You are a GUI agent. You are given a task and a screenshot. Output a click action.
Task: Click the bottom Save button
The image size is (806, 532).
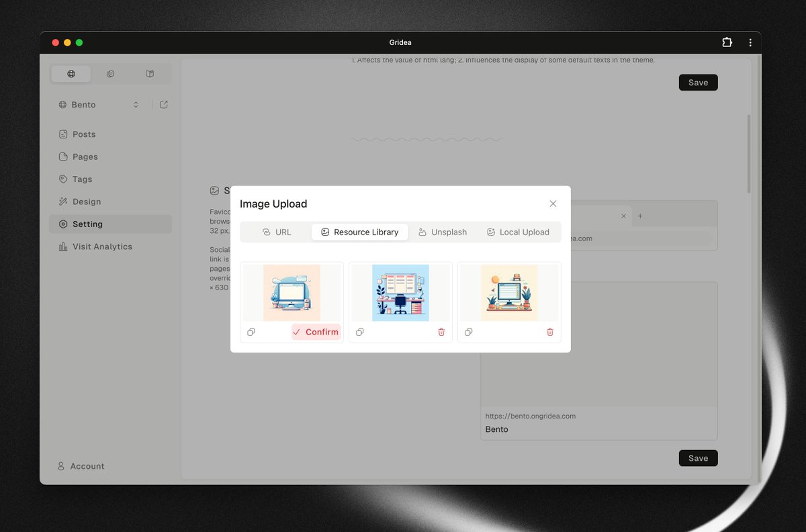[x=698, y=458]
